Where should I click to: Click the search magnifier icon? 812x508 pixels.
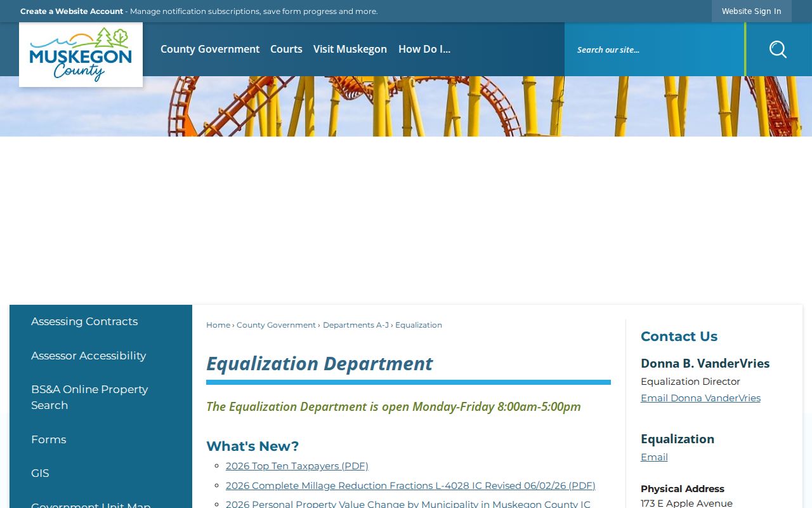(x=778, y=50)
